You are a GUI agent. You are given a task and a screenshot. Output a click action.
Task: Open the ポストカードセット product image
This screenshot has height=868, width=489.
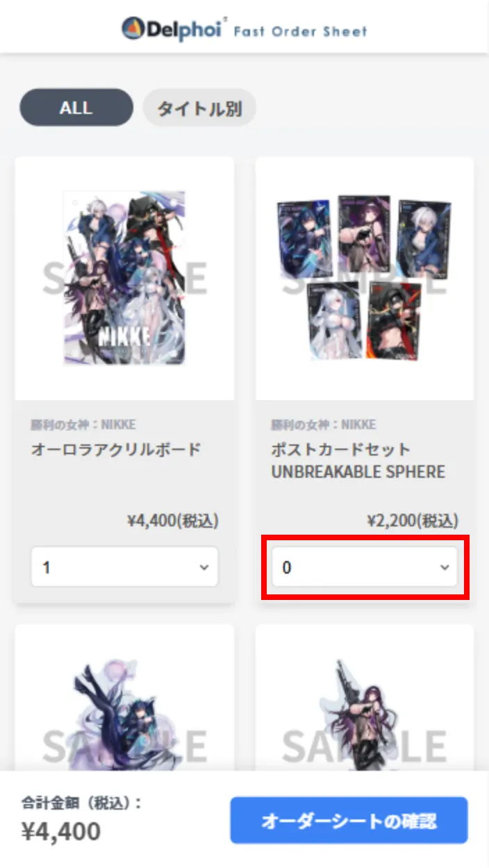(365, 278)
